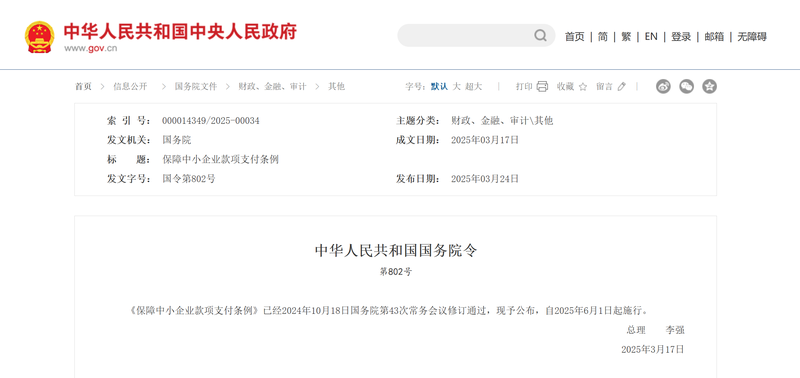Click document number 国令第802号
The image size is (800, 378).
[x=189, y=179]
